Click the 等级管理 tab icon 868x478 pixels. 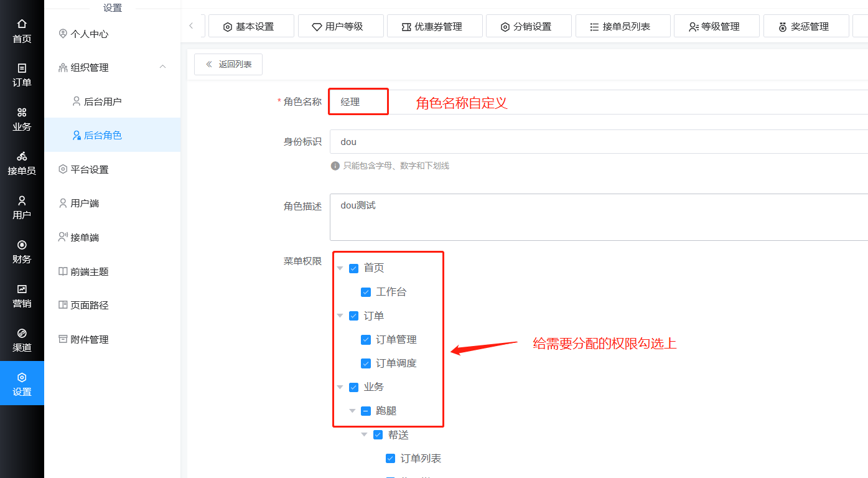click(x=693, y=27)
